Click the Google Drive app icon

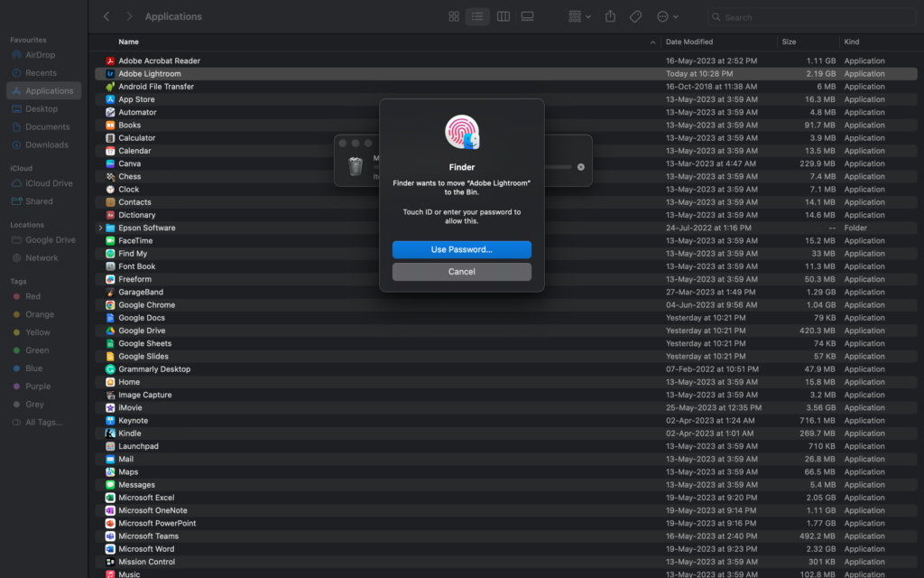point(110,331)
